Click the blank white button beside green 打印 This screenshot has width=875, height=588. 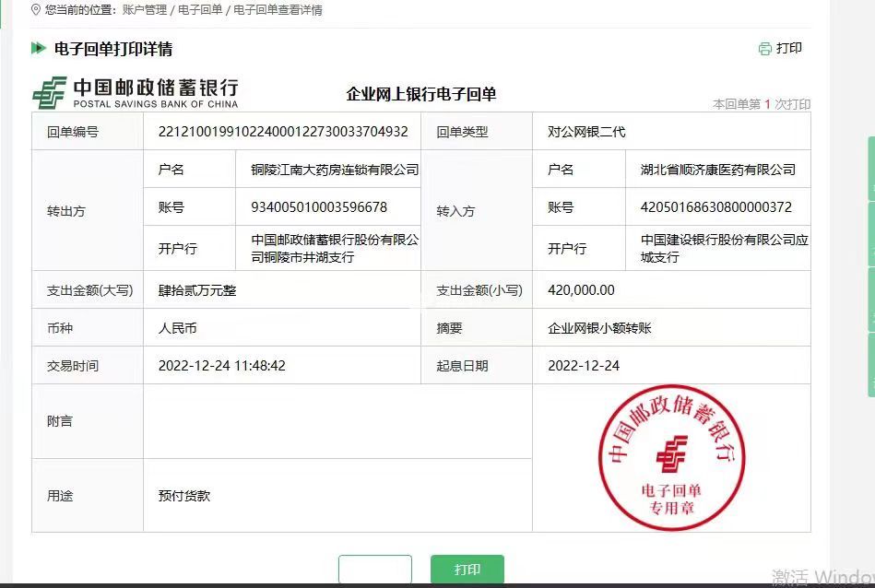point(375,569)
